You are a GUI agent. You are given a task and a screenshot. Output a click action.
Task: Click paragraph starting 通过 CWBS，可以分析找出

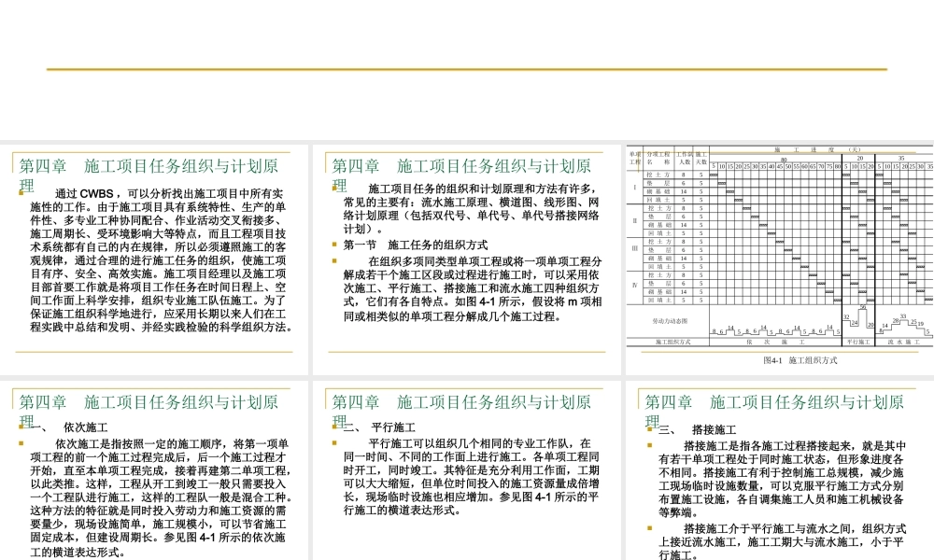tap(161, 260)
